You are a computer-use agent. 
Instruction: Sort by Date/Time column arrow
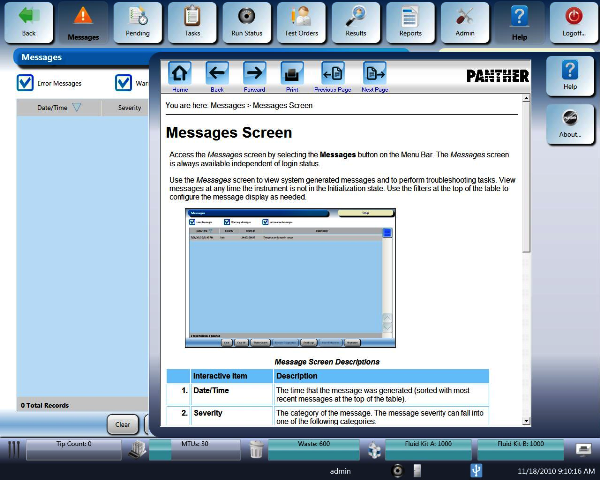coord(76,106)
